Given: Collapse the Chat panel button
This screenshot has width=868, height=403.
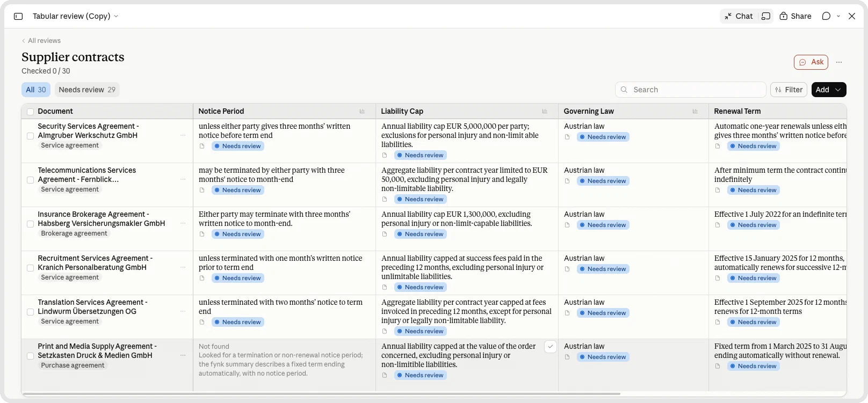Looking at the screenshot, I should click(x=739, y=16).
